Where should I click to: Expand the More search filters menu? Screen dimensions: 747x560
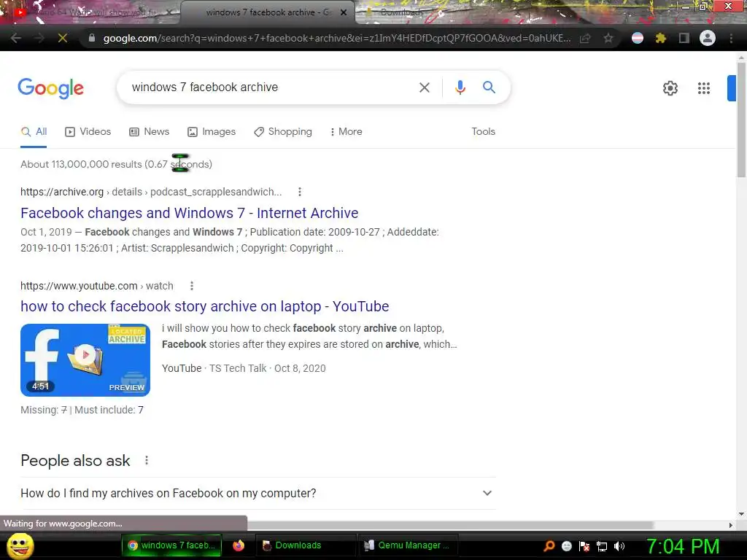point(346,132)
